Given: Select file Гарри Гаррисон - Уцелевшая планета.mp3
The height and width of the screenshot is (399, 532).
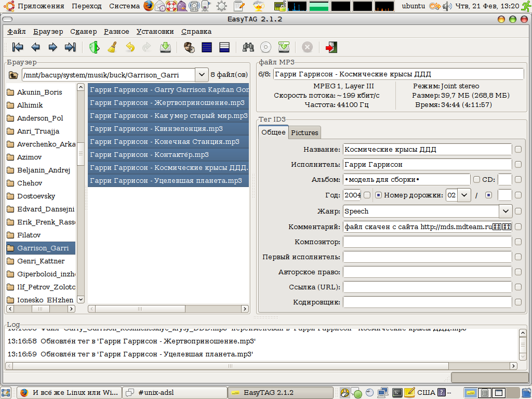Looking at the screenshot, I should click(168, 180).
